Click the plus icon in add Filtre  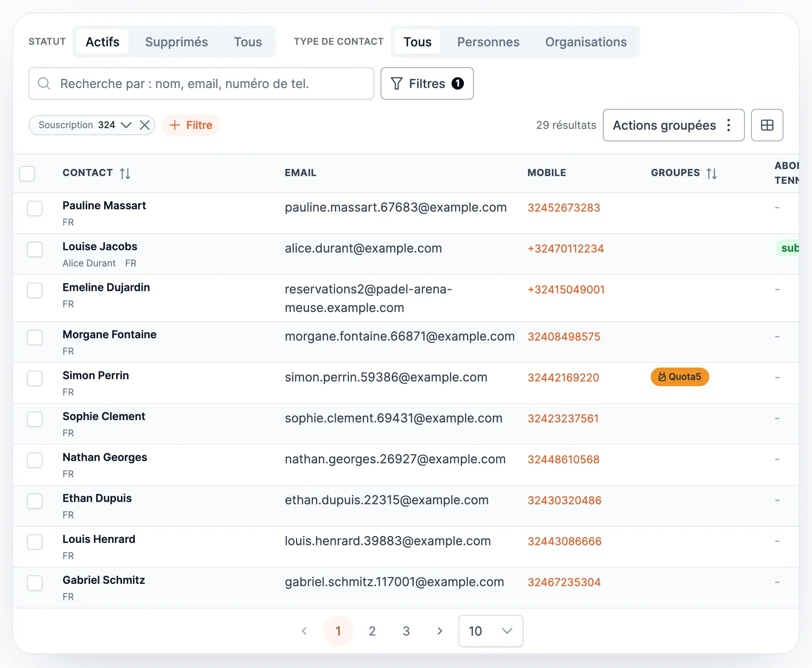[175, 125]
